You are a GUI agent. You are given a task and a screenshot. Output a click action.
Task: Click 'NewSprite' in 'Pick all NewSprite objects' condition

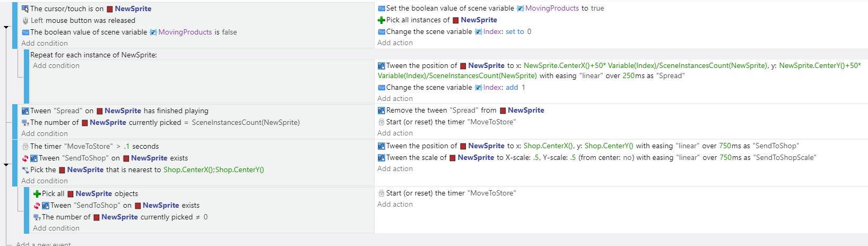point(94,194)
